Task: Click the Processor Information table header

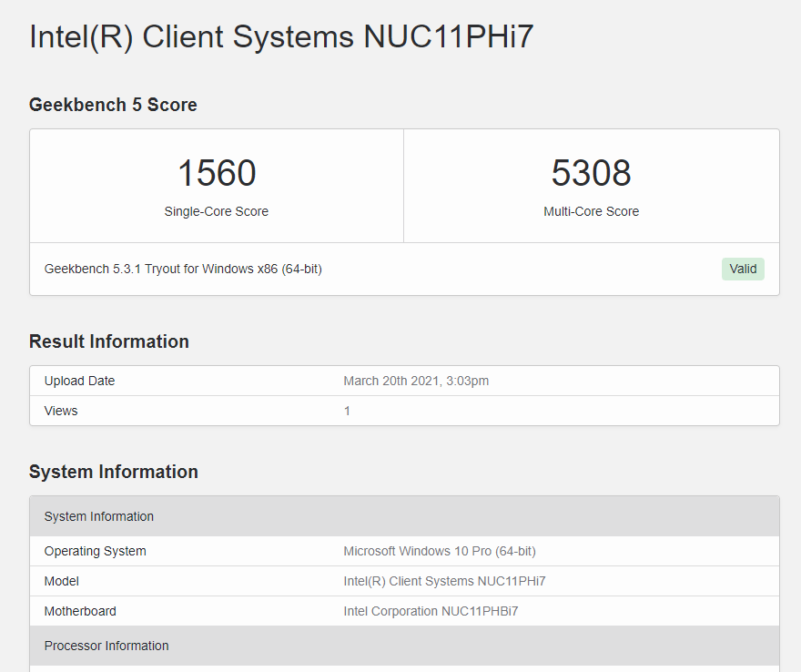Action: tap(404, 646)
